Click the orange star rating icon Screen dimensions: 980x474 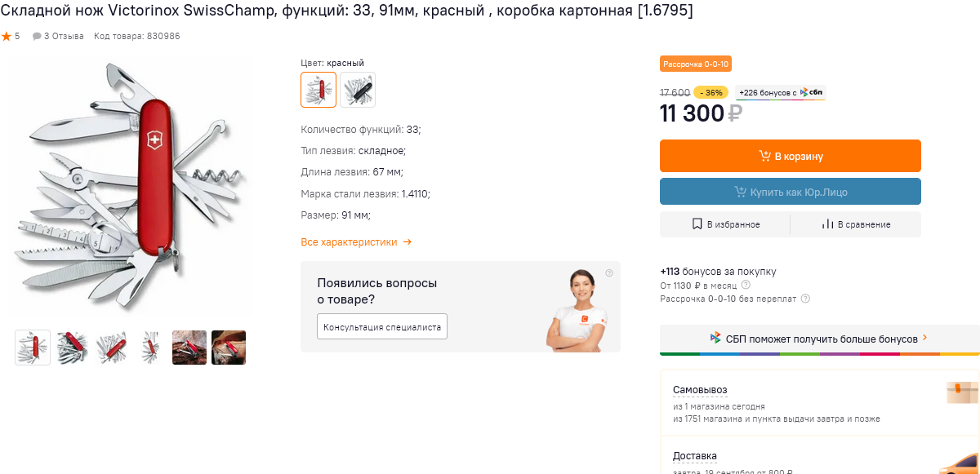click(7, 37)
